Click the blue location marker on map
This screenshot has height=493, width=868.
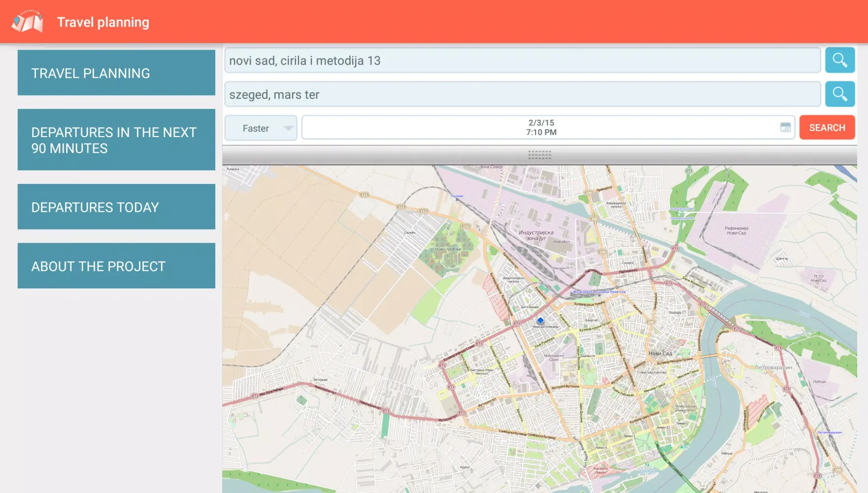point(540,320)
